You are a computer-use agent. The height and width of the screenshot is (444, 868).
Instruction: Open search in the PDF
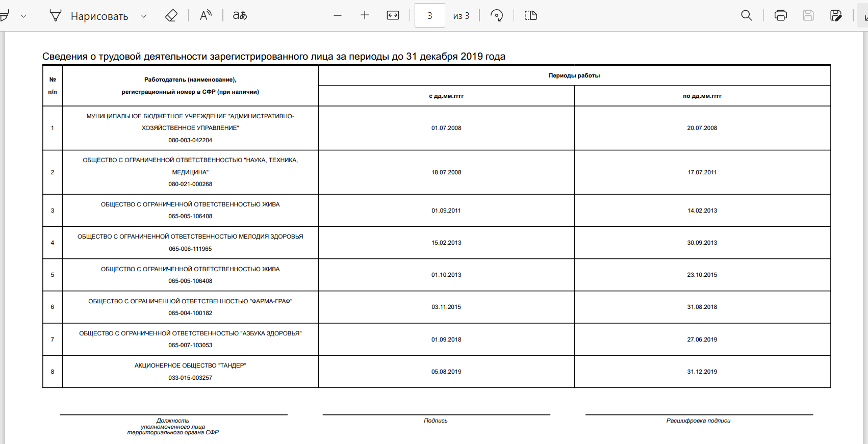pos(747,16)
